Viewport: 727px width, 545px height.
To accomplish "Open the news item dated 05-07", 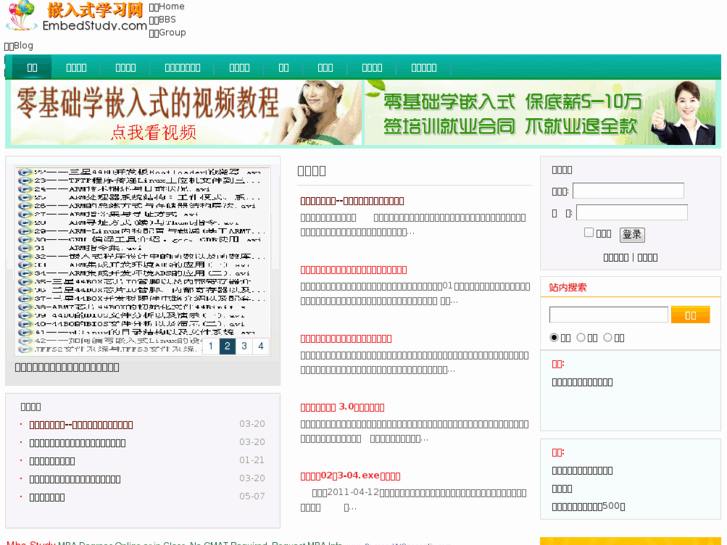I will [47, 497].
